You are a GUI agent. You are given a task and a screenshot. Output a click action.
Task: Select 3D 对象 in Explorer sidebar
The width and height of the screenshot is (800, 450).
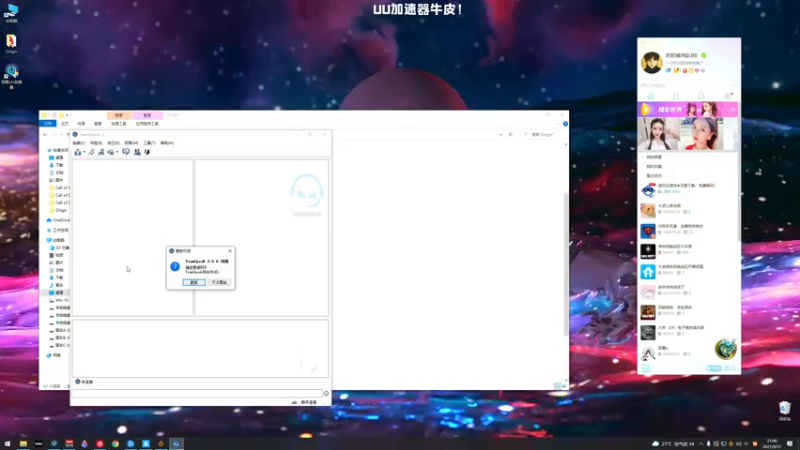59,248
